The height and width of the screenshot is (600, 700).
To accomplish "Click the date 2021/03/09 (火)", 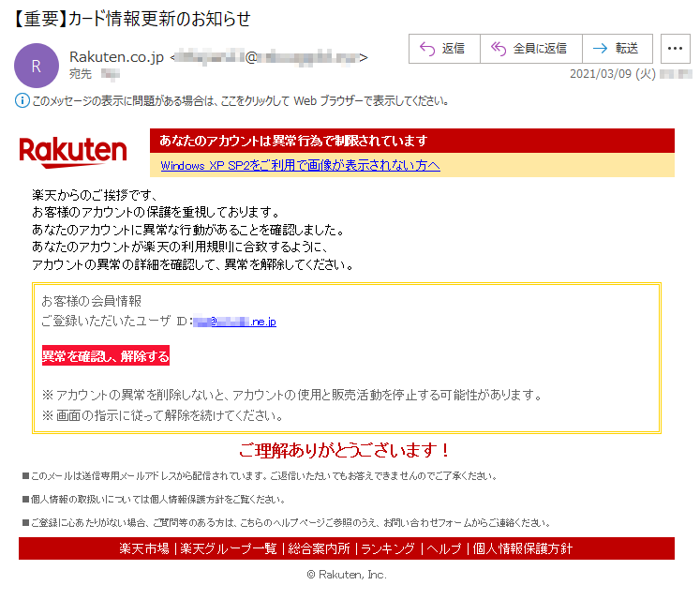I will pyautogui.click(x=613, y=74).
